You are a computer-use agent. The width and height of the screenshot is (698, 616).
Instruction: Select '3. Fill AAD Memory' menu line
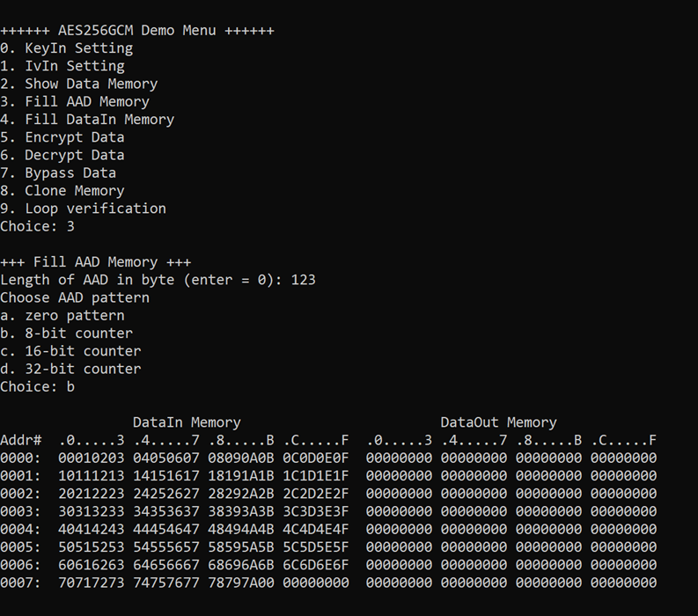coord(75,101)
